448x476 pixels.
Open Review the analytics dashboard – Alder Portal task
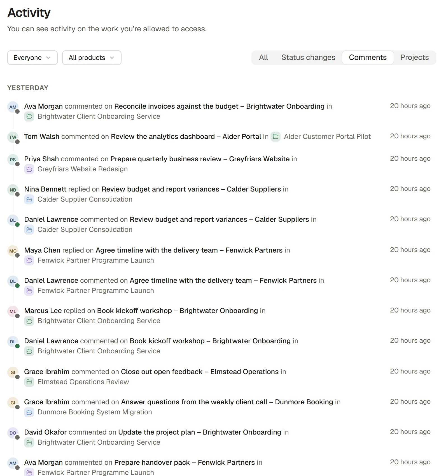186,137
